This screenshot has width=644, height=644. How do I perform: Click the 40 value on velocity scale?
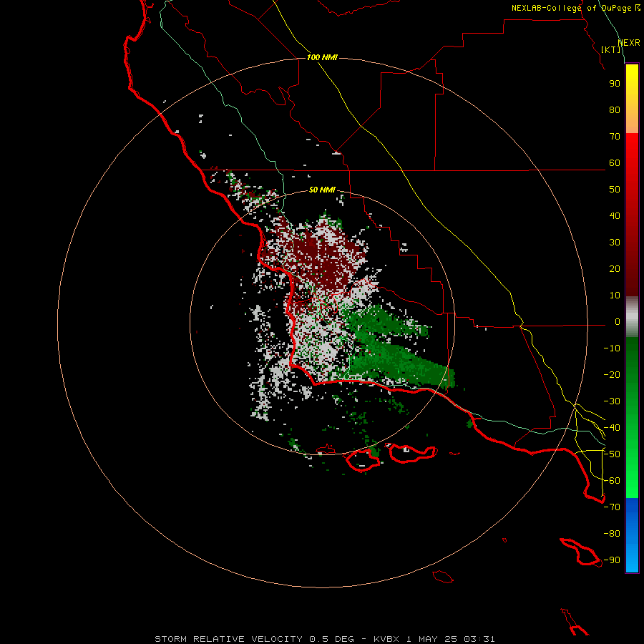[x=615, y=216]
